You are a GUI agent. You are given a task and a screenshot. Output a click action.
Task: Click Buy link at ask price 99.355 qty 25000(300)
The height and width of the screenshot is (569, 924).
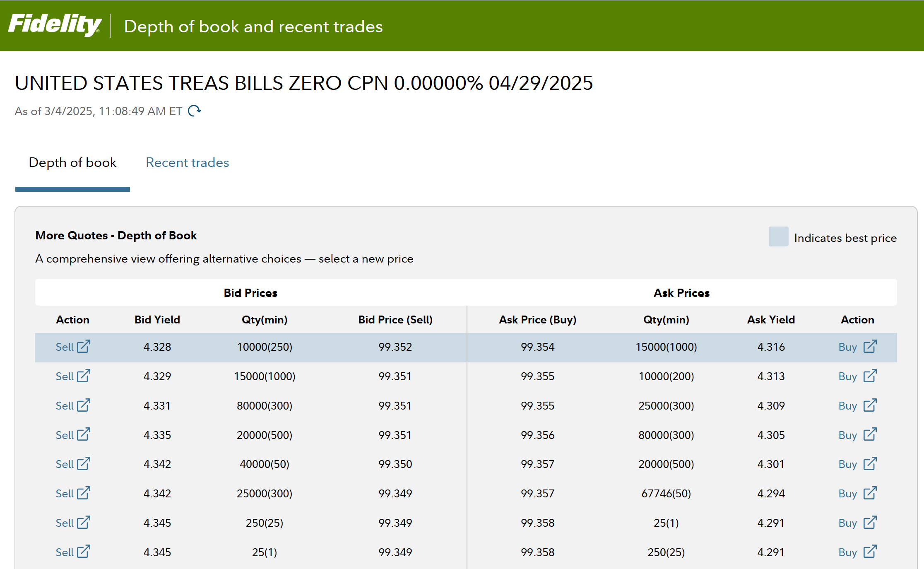tap(847, 406)
